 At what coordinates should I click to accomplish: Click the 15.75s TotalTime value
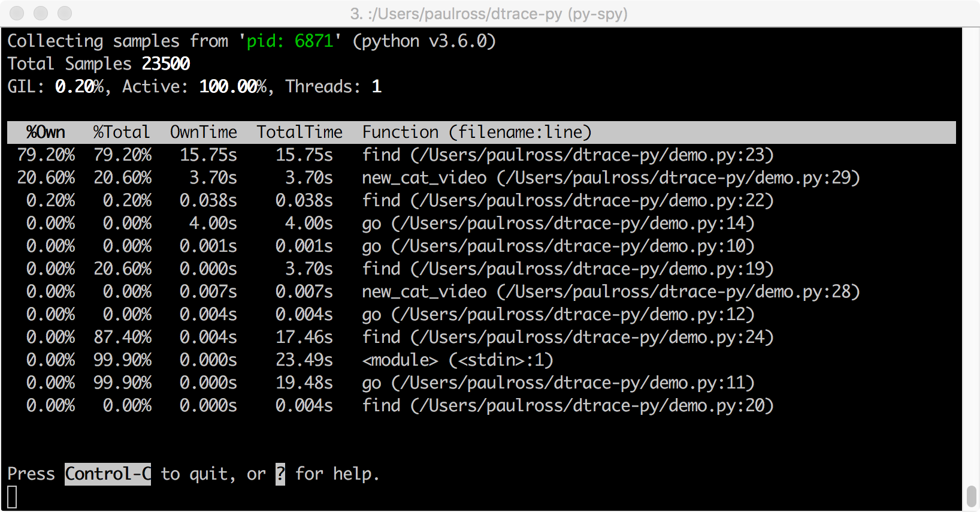[x=304, y=155]
